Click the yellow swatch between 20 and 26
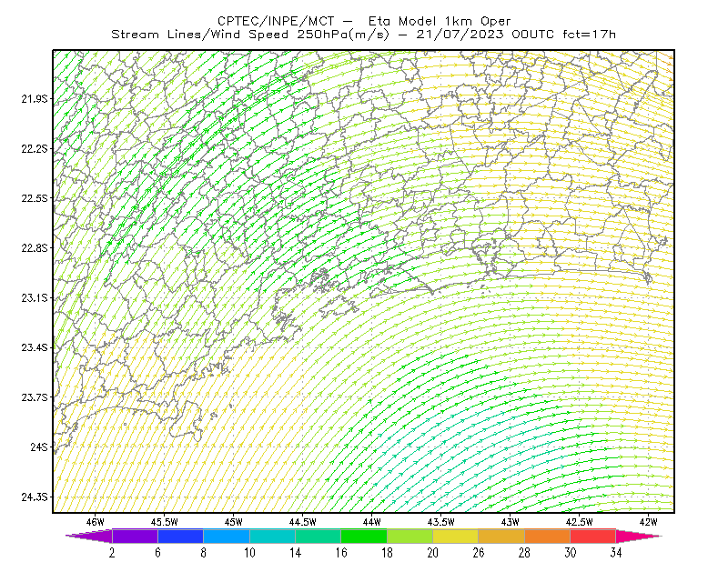The width and height of the screenshot is (728, 562). (456, 536)
